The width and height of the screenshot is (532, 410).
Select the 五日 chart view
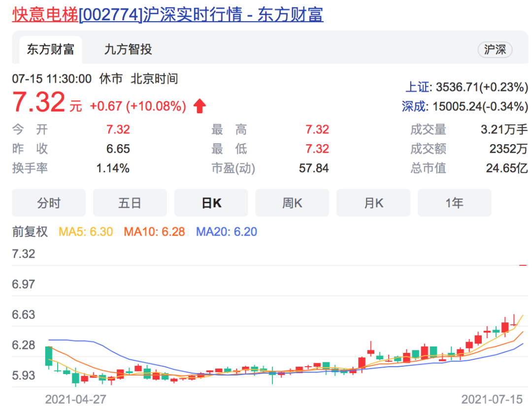click(x=130, y=202)
